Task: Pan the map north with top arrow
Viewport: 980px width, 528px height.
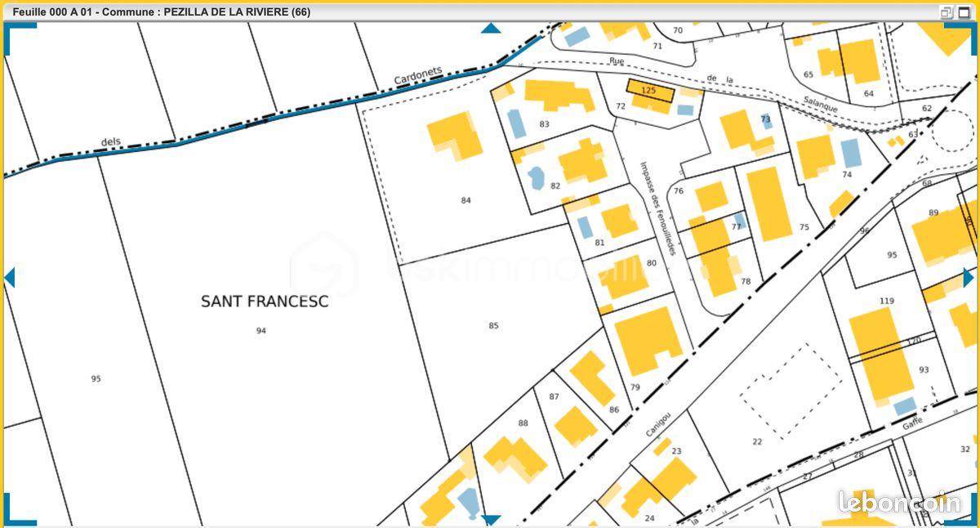Action: (491, 29)
